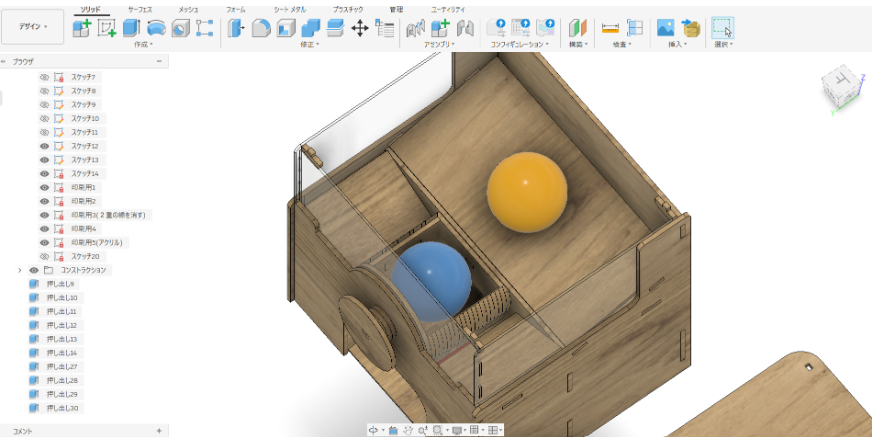872x437 pixels.
Task: Click the Create Sketch tool icon
Action: [x=106, y=27]
